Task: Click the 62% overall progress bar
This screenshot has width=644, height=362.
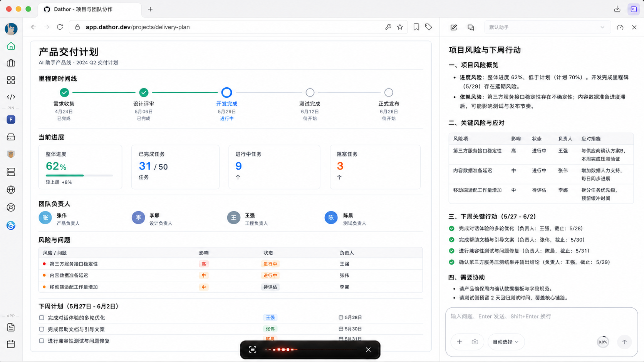Action: pos(79,175)
